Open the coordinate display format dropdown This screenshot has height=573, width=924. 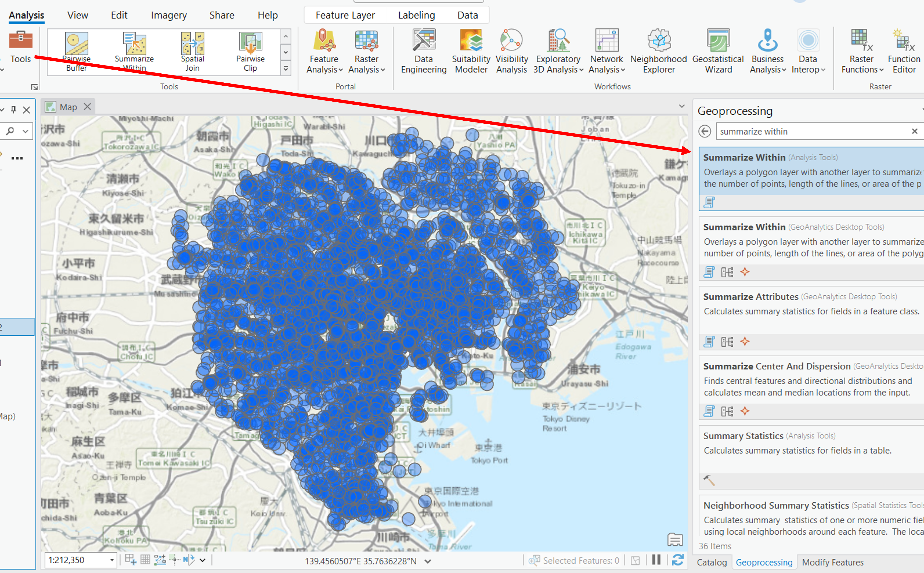[x=428, y=561]
